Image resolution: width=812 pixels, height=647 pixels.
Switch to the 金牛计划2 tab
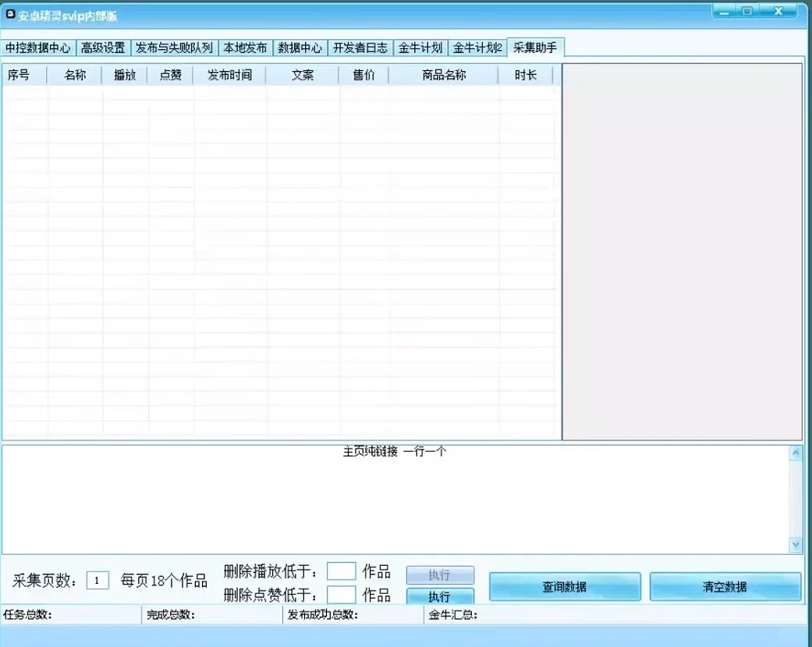pyautogui.click(x=477, y=47)
